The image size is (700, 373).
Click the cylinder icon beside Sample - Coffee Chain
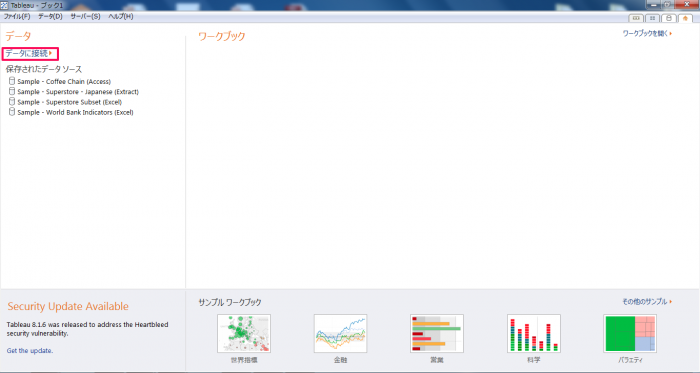[x=12, y=81]
